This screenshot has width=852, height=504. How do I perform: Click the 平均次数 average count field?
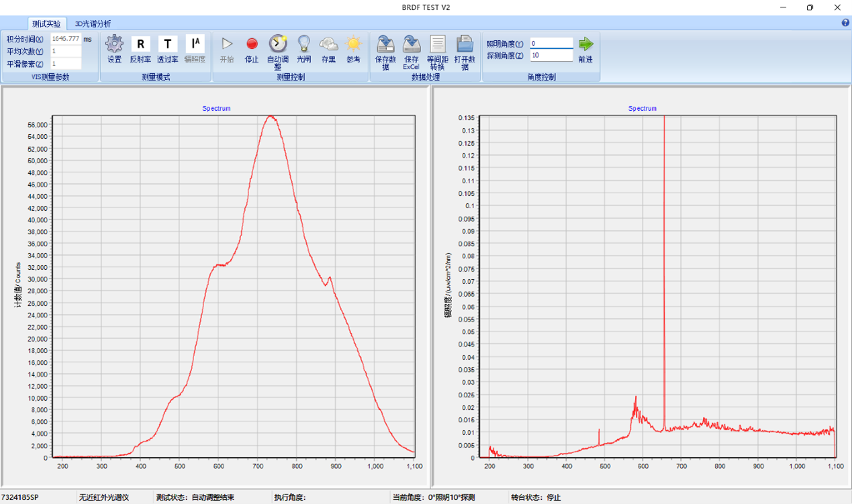66,51
